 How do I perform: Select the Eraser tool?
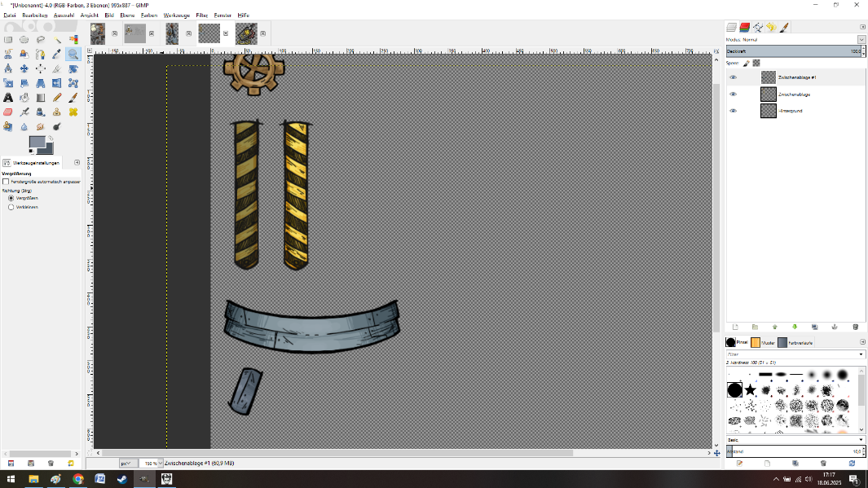click(8, 112)
